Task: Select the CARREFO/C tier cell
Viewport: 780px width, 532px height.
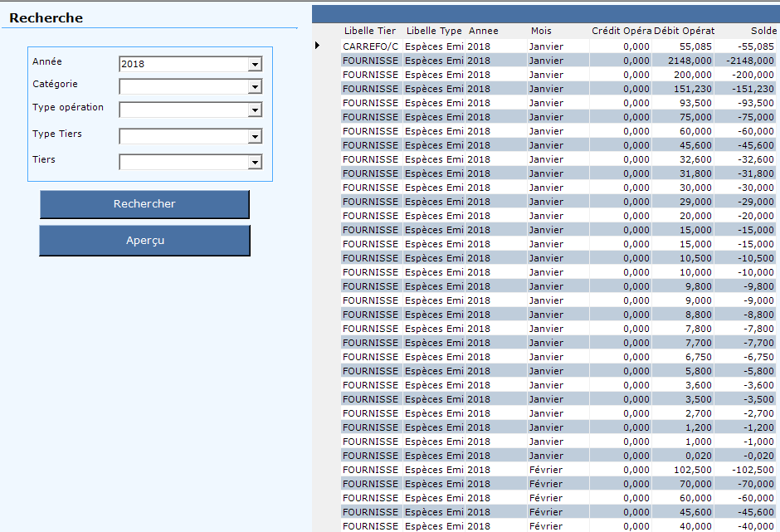Action: point(371,46)
